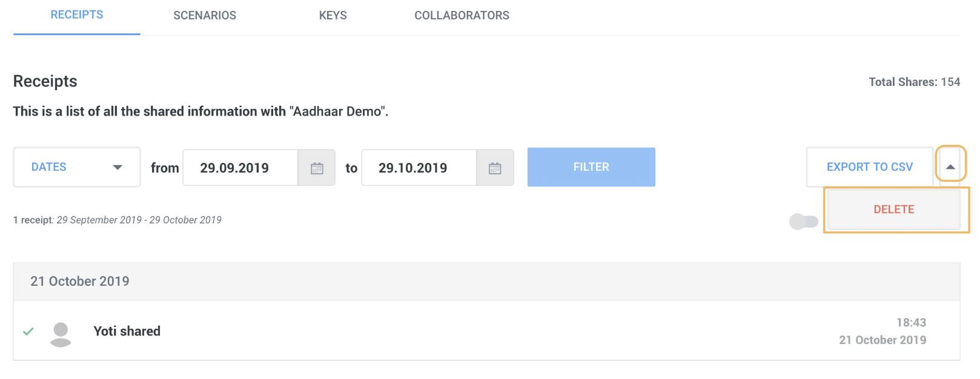Open the from-date calendar picker icon
The width and height of the screenshot is (980, 379).
point(317,168)
